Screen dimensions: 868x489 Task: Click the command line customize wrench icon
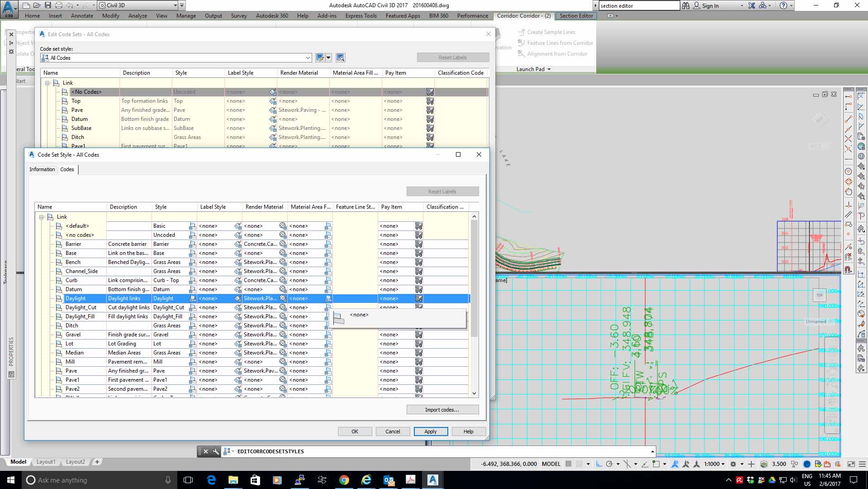[216, 451]
